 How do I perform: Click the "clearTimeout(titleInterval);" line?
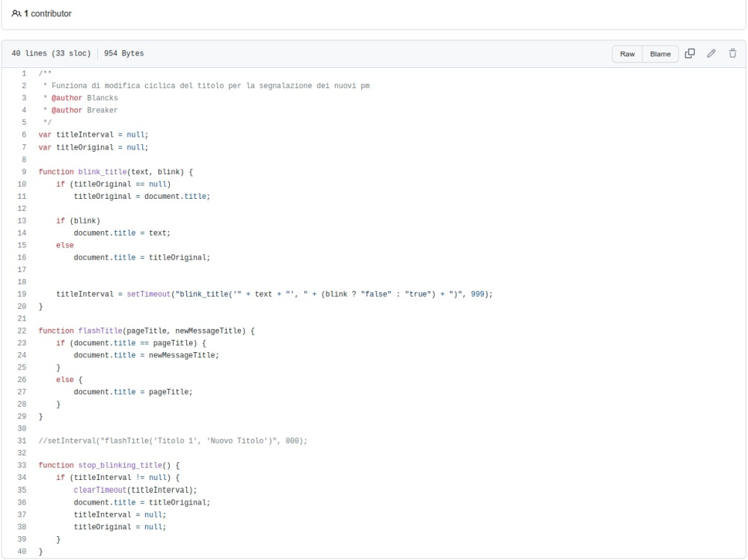pos(135,490)
